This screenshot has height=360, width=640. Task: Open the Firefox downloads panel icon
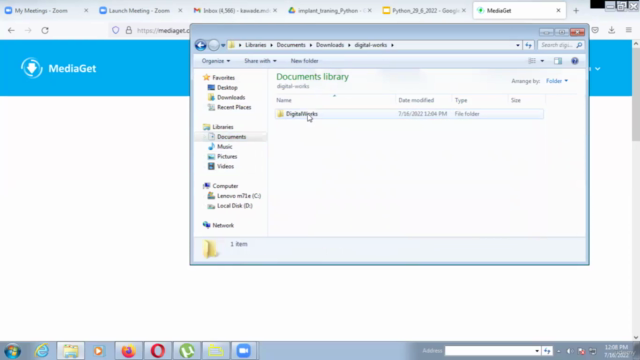[611, 30]
